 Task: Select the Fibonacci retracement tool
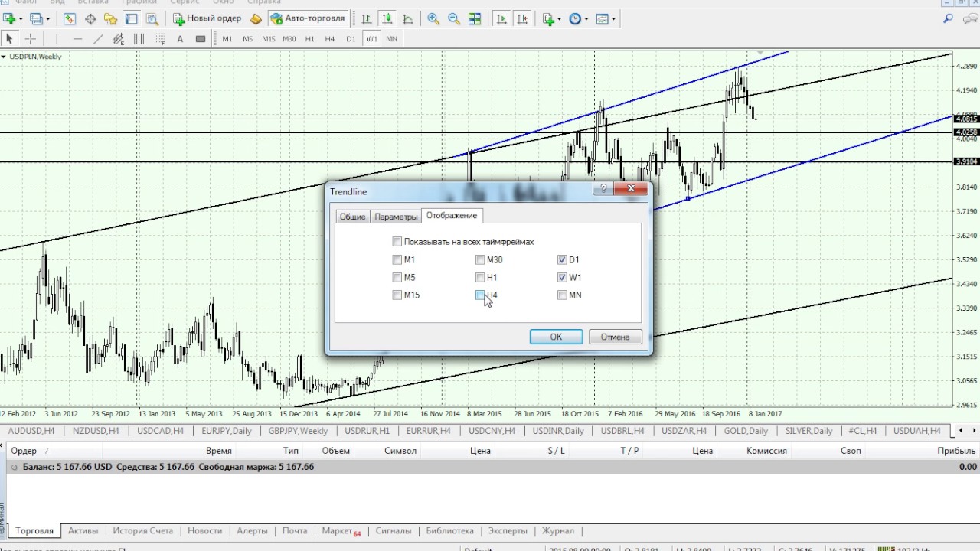tap(159, 38)
